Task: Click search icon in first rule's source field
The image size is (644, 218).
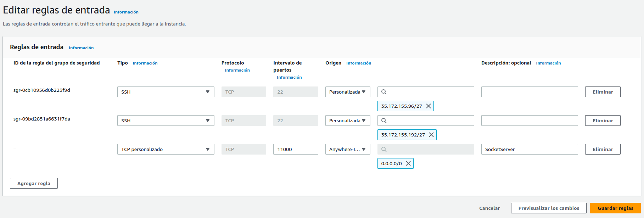Action: pos(384,92)
